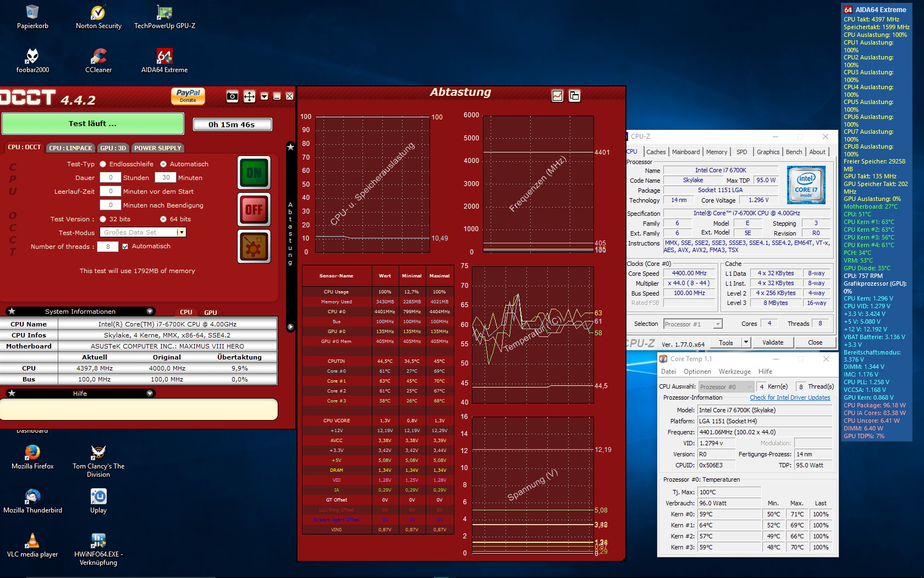The width and height of the screenshot is (924, 578).
Task: Click the OCCT move-window arrows icon
Action: click(249, 97)
